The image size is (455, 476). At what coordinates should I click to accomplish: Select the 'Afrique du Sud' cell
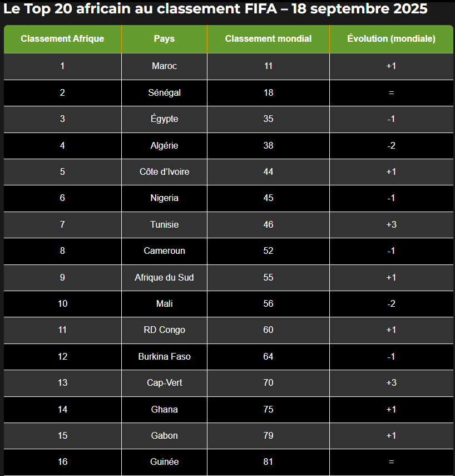pyautogui.click(x=164, y=277)
